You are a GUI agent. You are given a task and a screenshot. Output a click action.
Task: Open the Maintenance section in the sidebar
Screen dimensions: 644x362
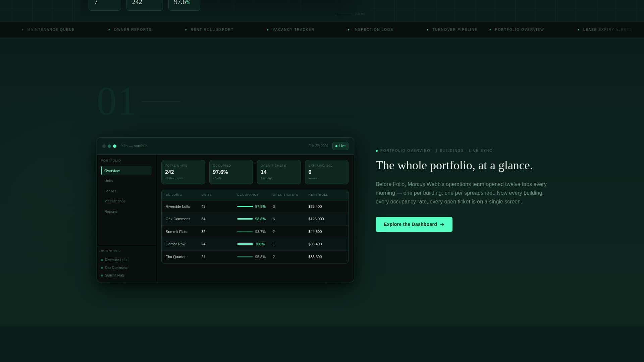point(115,201)
